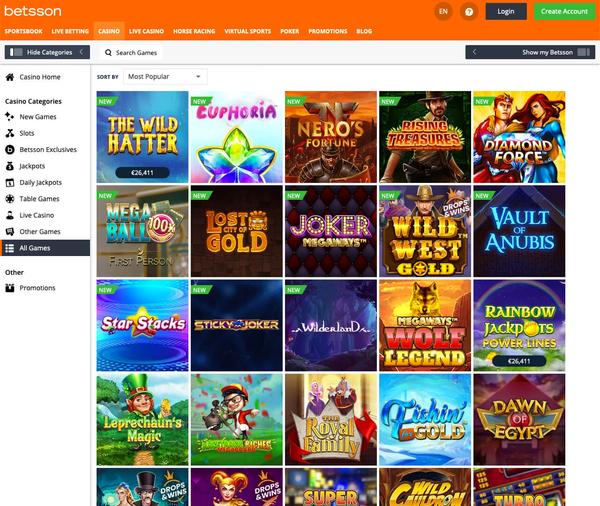The width and height of the screenshot is (600, 506).
Task: Open Rising Treasures game tile
Action: pos(425,137)
